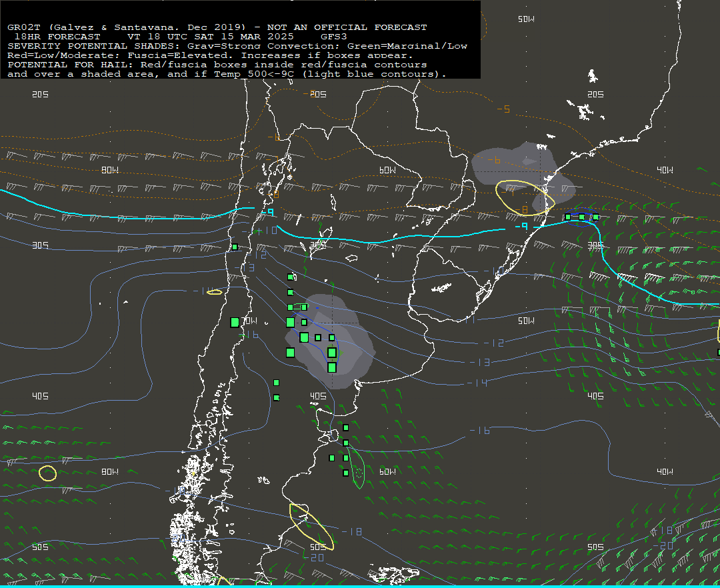The width and height of the screenshot is (720, 588).
Task: Click the '18HR FORECAST' label
Action: click(x=57, y=37)
